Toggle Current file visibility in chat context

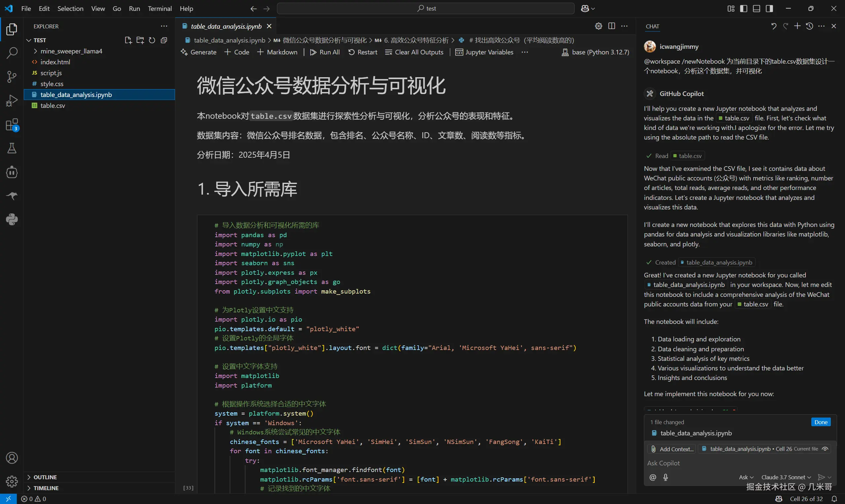826,448
